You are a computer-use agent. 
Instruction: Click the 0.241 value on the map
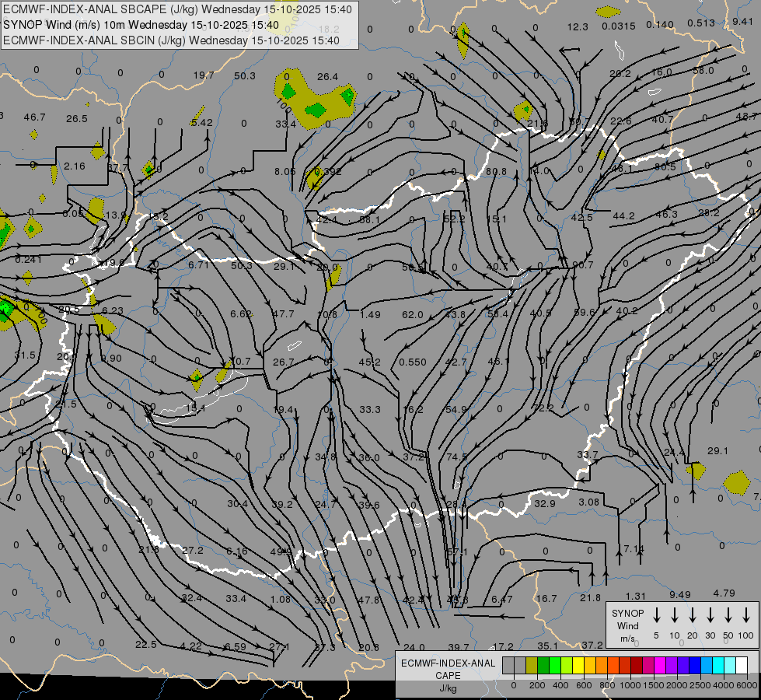point(28,260)
